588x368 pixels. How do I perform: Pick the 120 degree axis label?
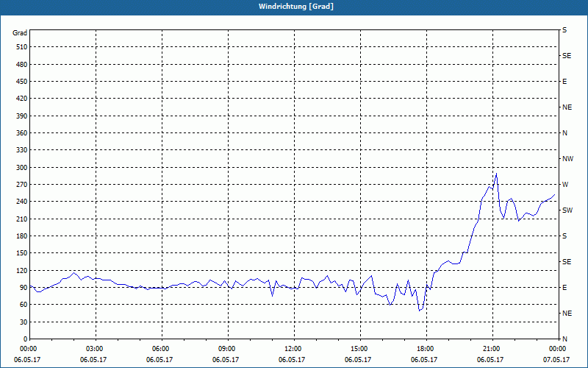(x=22, y=270)
